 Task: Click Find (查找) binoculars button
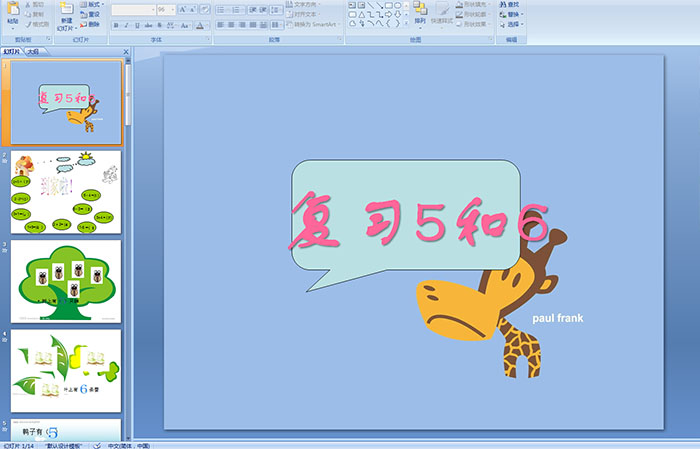(x=509, y=4)
